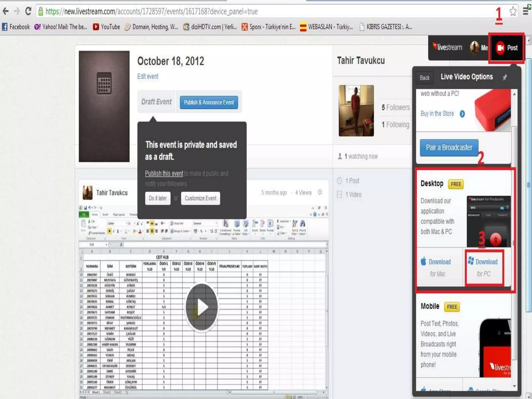Click the Edit event link

pos(148,76)
